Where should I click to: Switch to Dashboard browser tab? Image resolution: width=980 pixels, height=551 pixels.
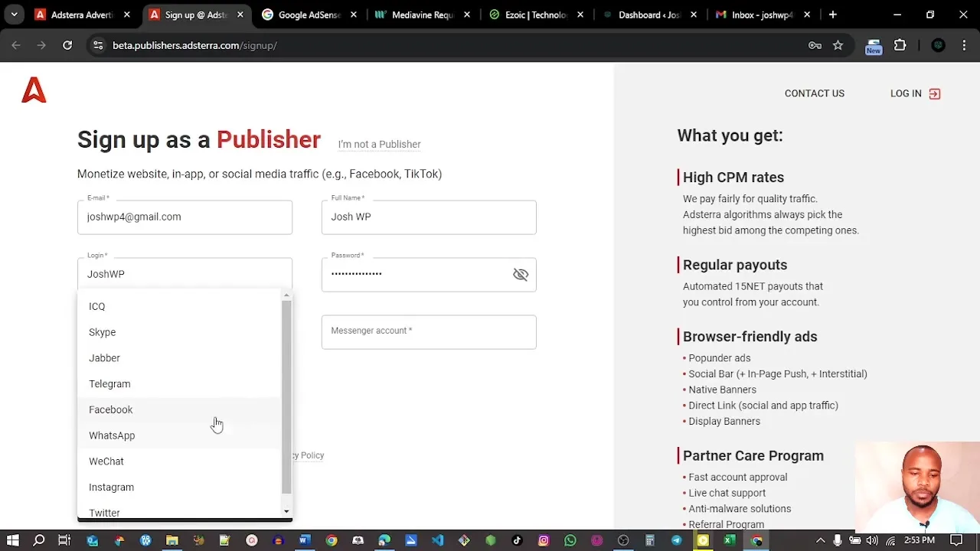[650, 15]
